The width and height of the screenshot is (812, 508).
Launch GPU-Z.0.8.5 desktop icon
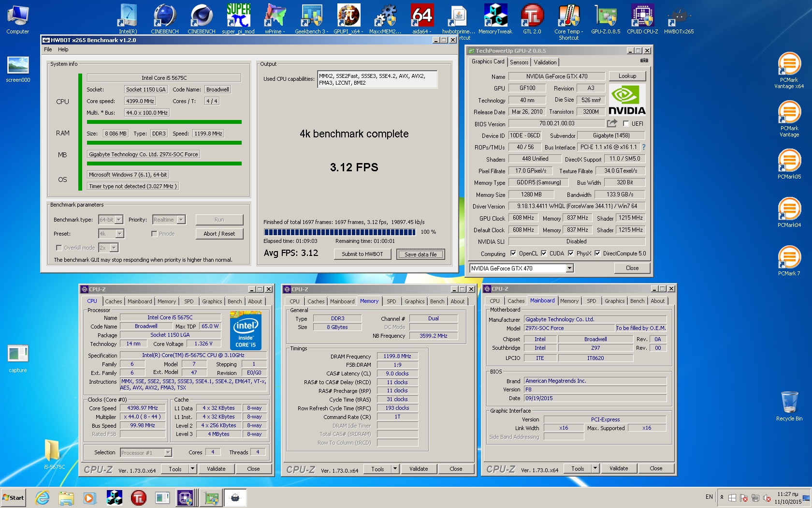[x=606, y=19]
